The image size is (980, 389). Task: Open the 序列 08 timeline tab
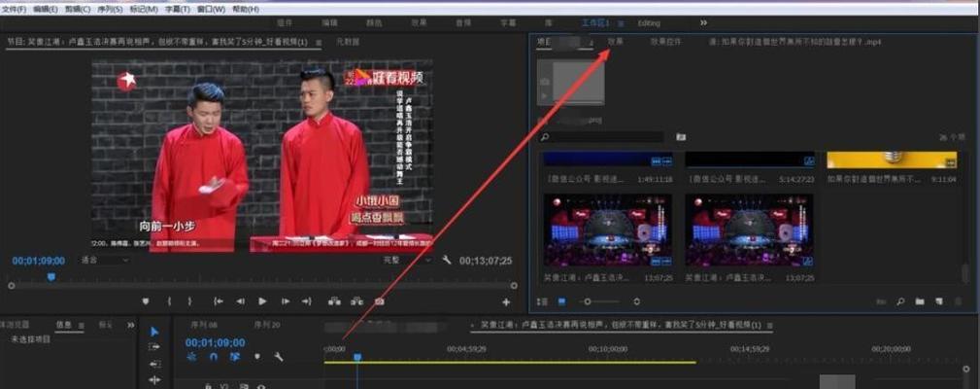pos(204,325)
